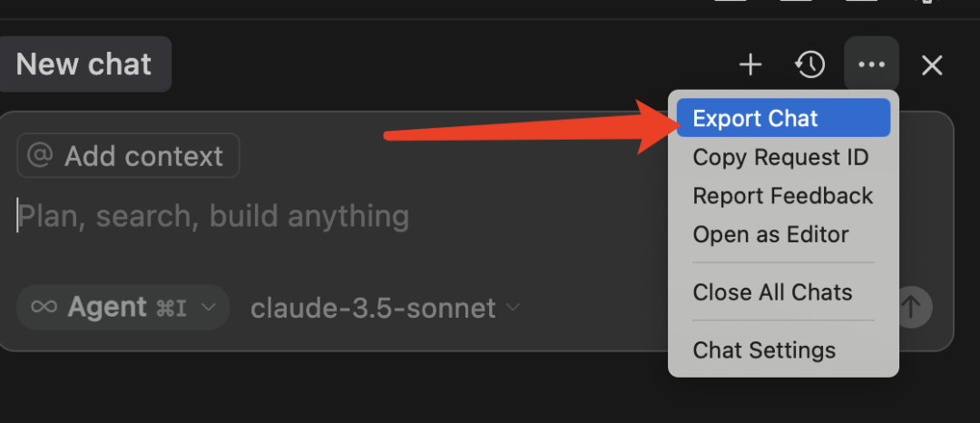Send message with up-arrow button

click(x=911, y=307)
